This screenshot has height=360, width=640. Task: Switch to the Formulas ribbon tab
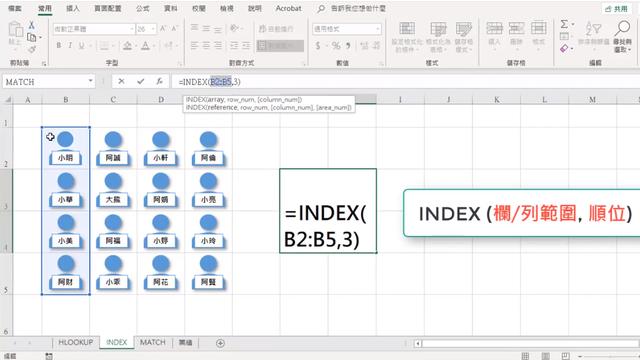pyautogui.click(x=142, y=8)
